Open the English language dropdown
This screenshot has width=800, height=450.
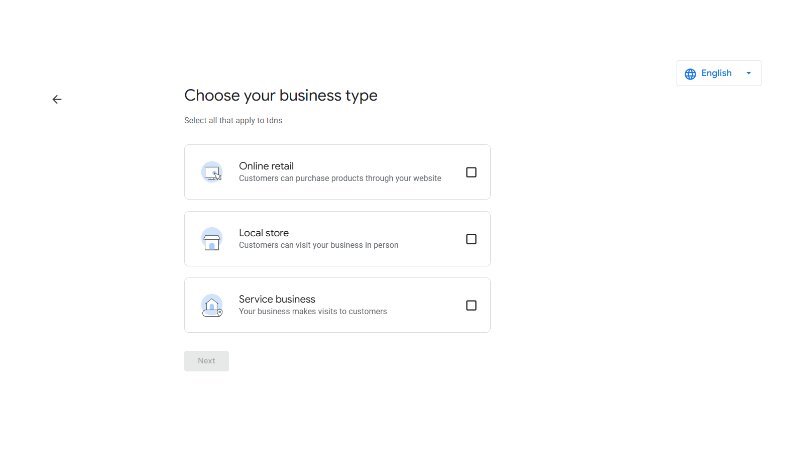(x=718, y=73)
